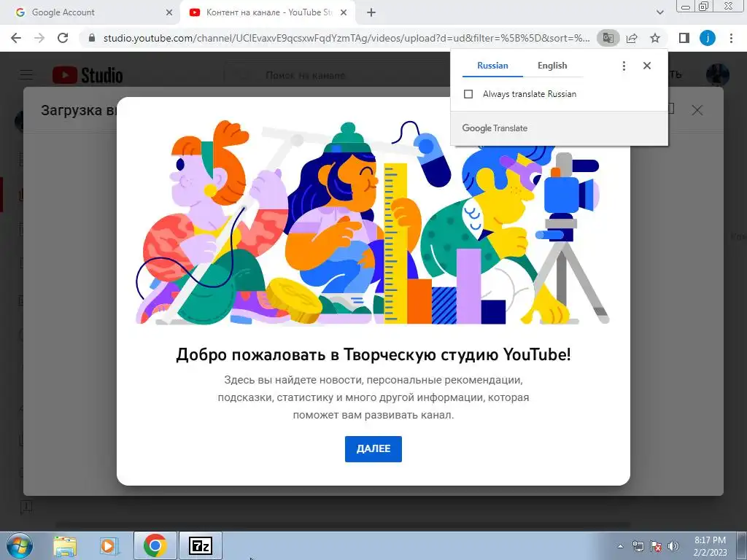
Task: Toggle the Chrome side panel icon
Action: tap(684, 38)
